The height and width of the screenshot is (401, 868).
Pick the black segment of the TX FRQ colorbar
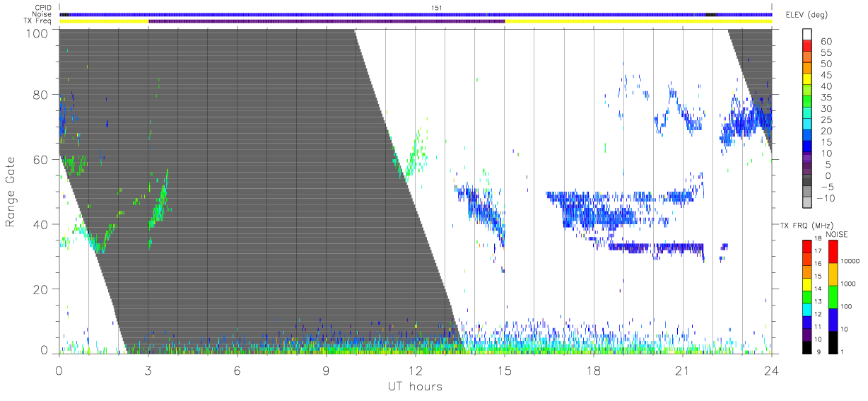(807, 347)
